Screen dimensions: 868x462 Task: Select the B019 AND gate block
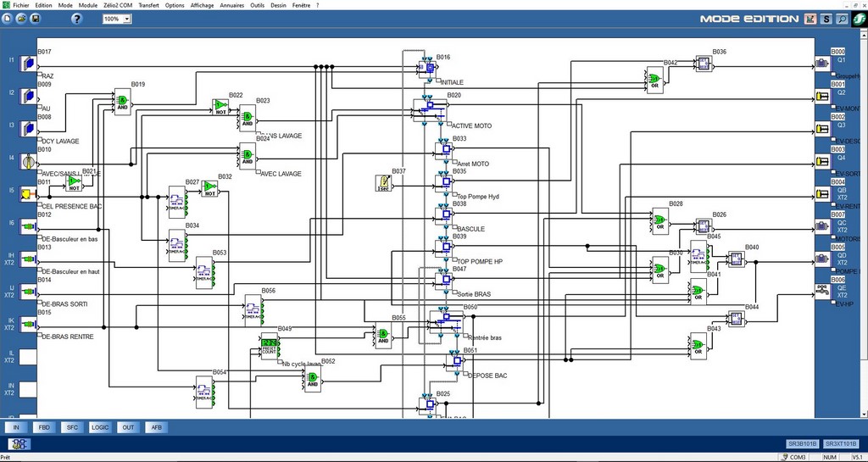click(122, 102)
